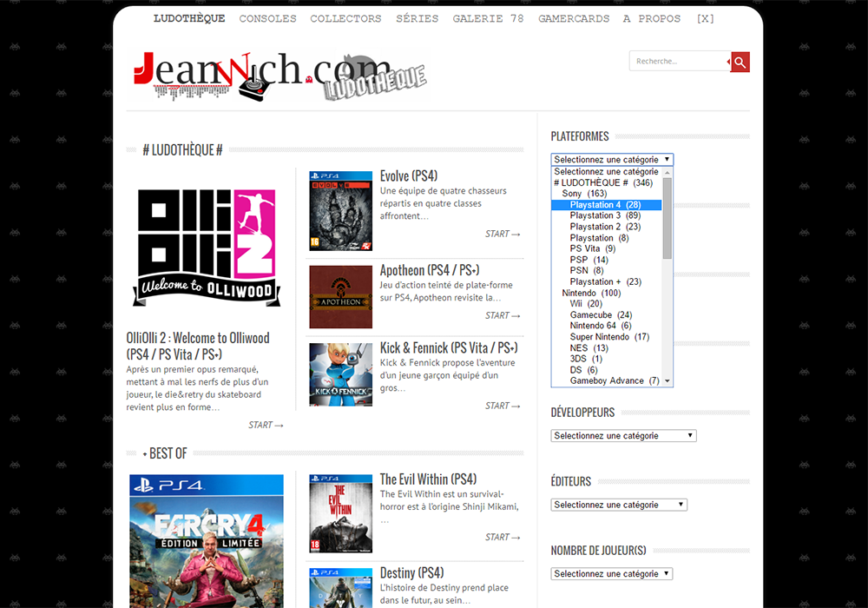
Task: Open the Éditeurs category dropdown
Action: pyautogui.click(x=619, y=505)
